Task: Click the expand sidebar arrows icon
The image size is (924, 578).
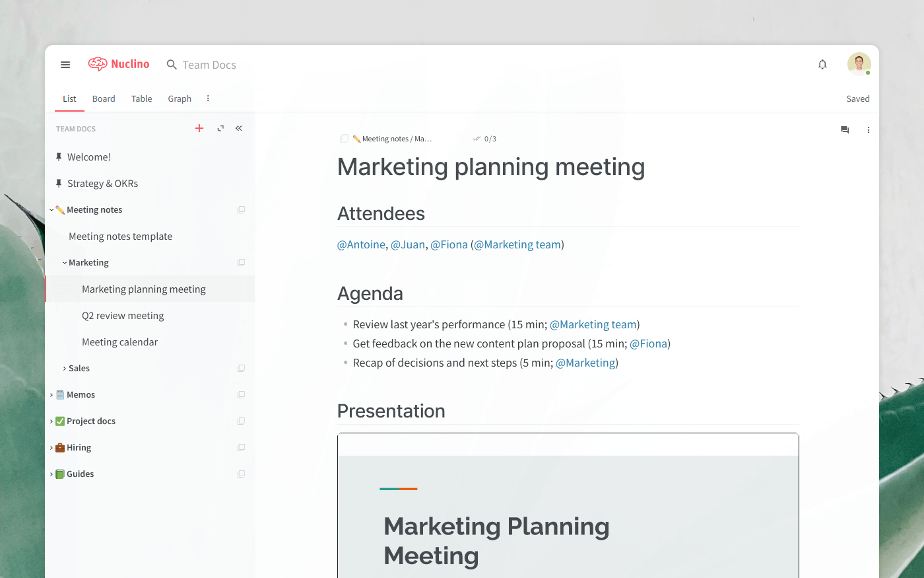Action: tap(220, 128)
